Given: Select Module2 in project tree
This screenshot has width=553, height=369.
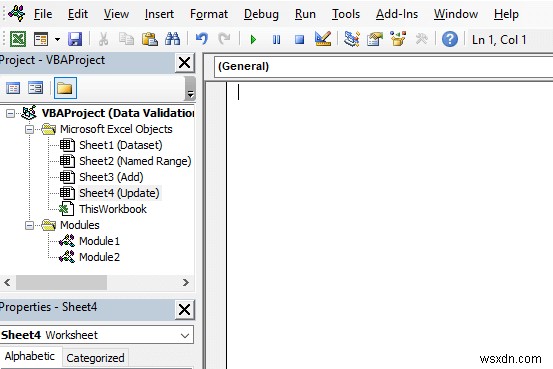Looking at the screenshot, I should pos(99,257).
